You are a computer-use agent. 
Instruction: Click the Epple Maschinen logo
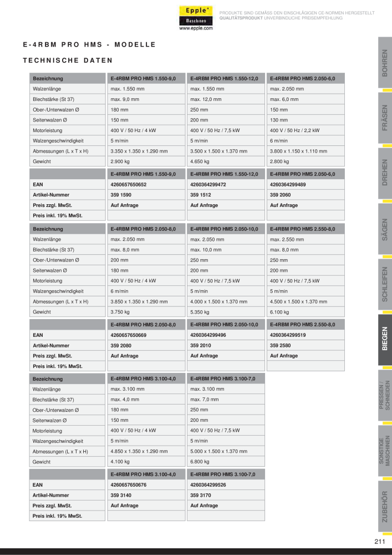point(196,16)
